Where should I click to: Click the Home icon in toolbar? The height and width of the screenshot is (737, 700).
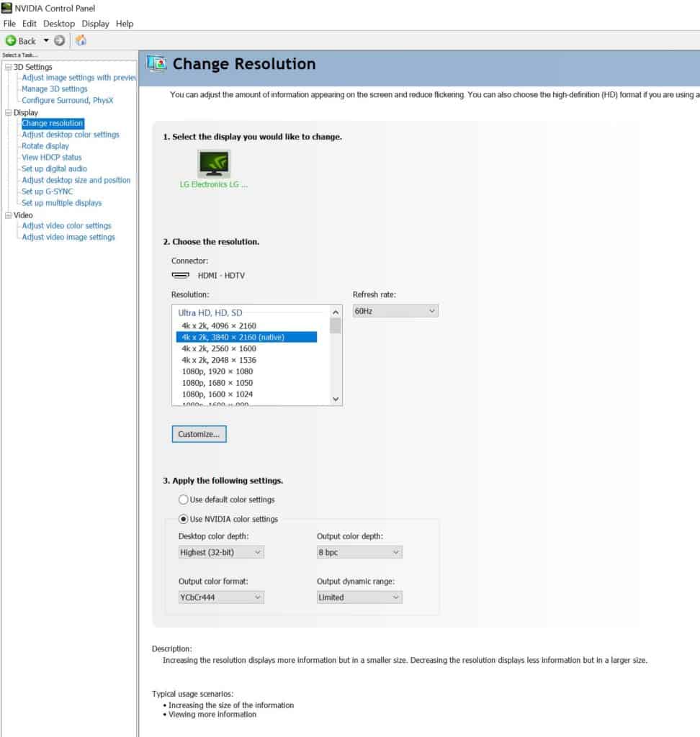click(81, 41)
